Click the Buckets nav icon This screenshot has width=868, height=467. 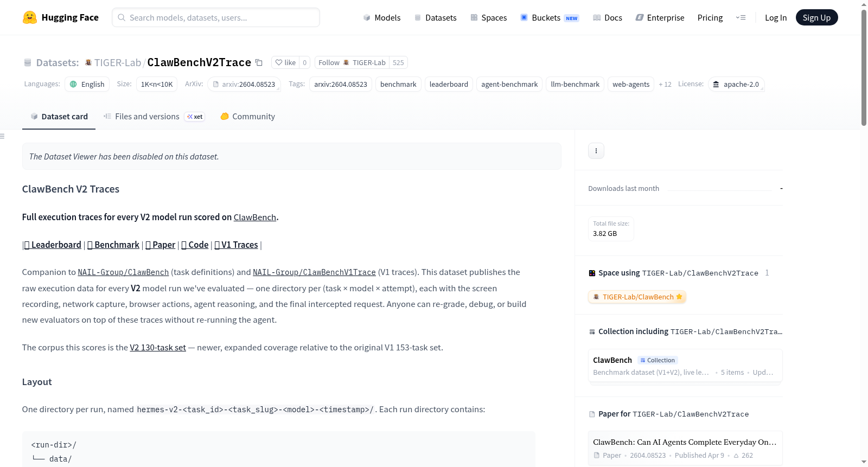524,17
